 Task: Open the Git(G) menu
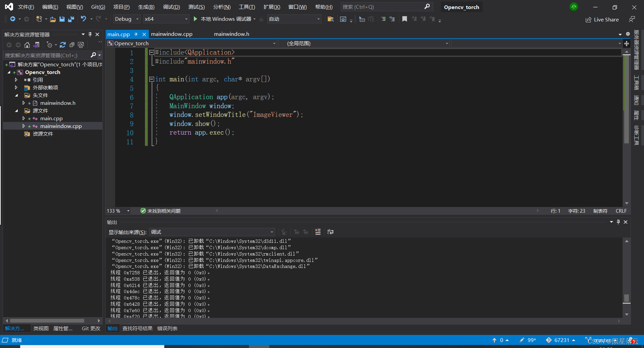click(98, 7)
